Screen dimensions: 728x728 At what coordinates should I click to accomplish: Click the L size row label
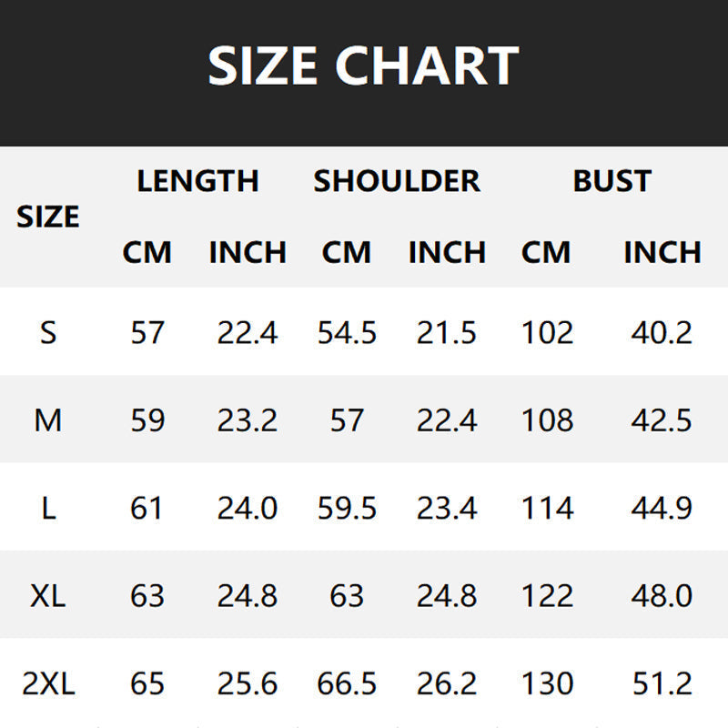(48, 508)
